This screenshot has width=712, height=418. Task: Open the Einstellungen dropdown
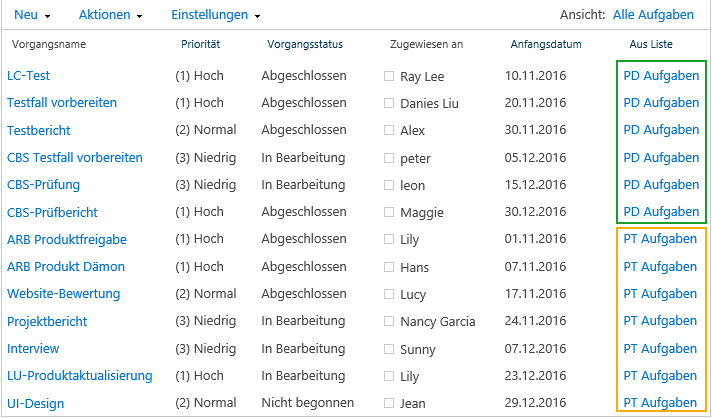click(215, 15)
